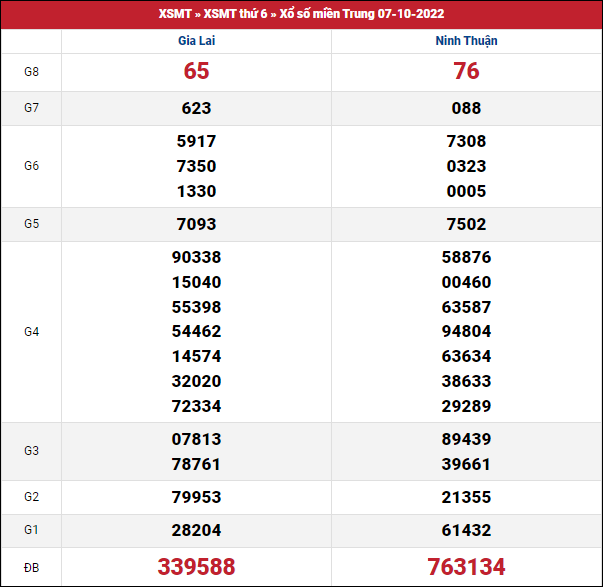Click the G8 row label
Viewport: 603px width, 587px height.
pos(31,72)
